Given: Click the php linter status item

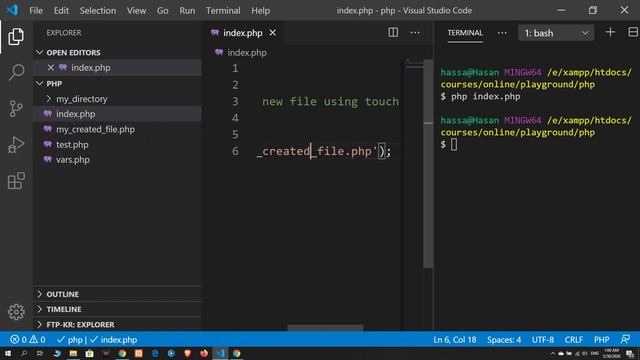Looking at the screenshot, I should pos(70,340).
